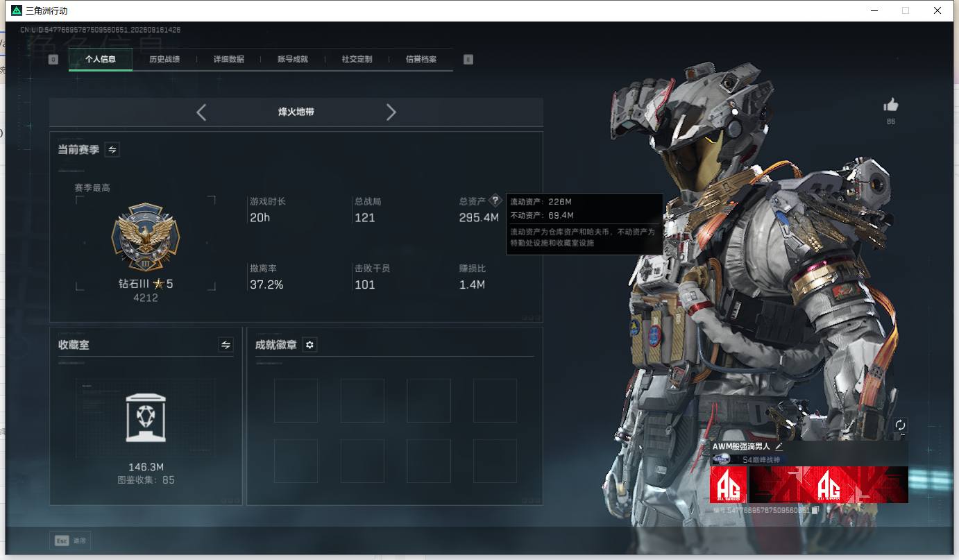Click the collection value 146.3M
Screen dimensions: 959x560
tap(146, 467)
